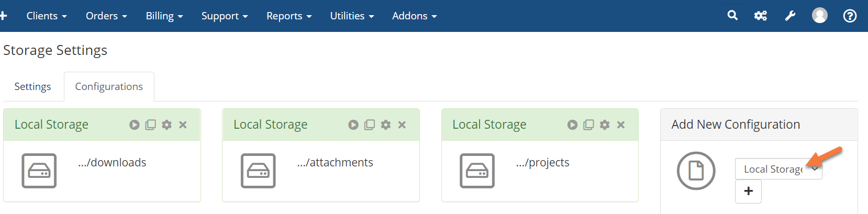This screenshot has width=868, height=214.
Task: Test the projects storage configuration
Action: [x=572, y=125]
